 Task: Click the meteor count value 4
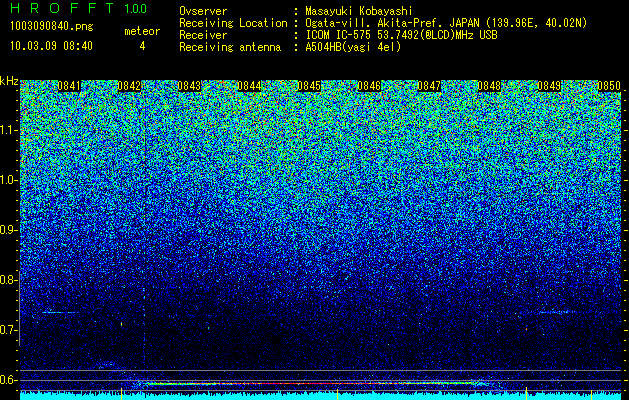click(142, 46)
